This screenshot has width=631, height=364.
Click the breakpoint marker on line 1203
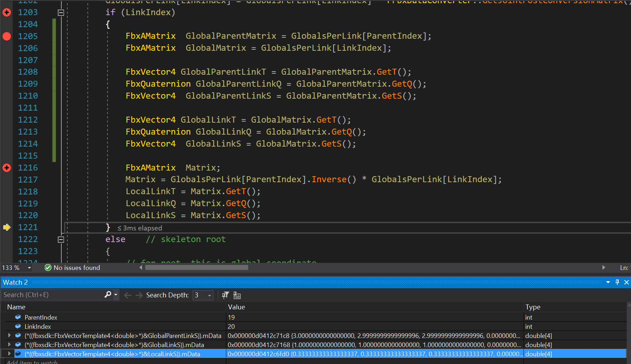[7, 12]
